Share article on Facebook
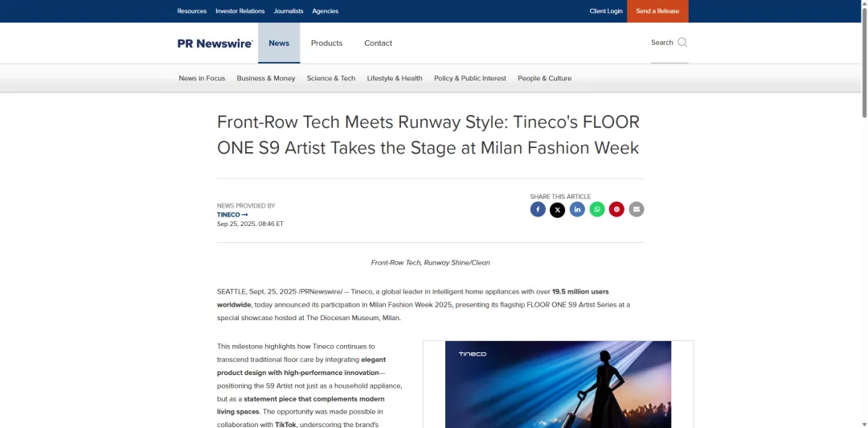 click(538, 209)
